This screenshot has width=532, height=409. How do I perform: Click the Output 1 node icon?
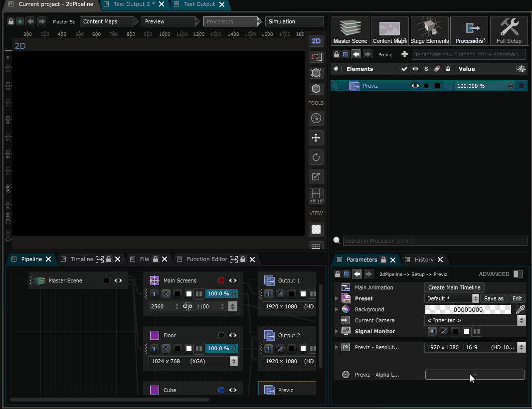click(x=269, y=280)
